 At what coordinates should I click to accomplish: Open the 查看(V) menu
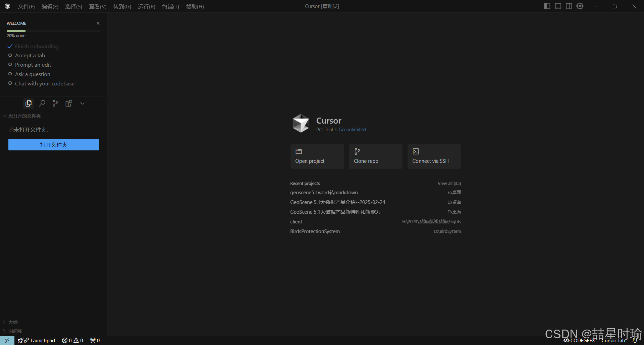tap(98, 6)
